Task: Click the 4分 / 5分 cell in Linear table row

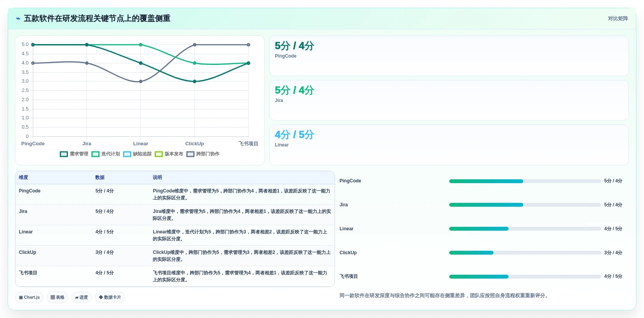Action: [x=105, y=232]
